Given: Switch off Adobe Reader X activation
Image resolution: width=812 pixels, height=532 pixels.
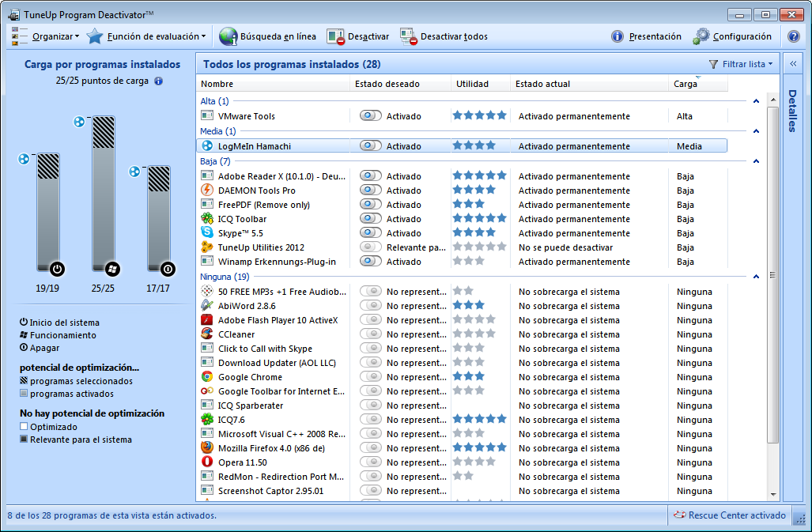Looking at the screenshot, I should point(370,176).
